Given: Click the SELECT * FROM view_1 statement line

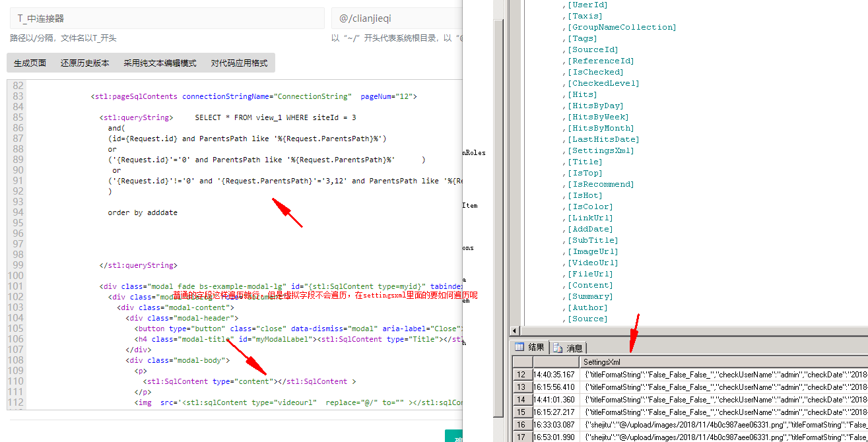Looking at the screenshot, I should (x=276, y=117).
